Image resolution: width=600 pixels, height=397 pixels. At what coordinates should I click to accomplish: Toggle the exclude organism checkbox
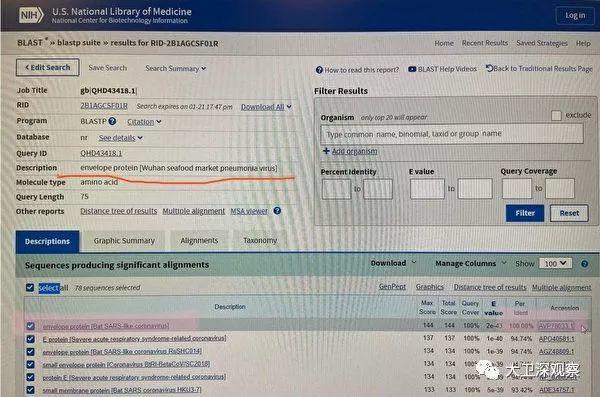[556, 115]
